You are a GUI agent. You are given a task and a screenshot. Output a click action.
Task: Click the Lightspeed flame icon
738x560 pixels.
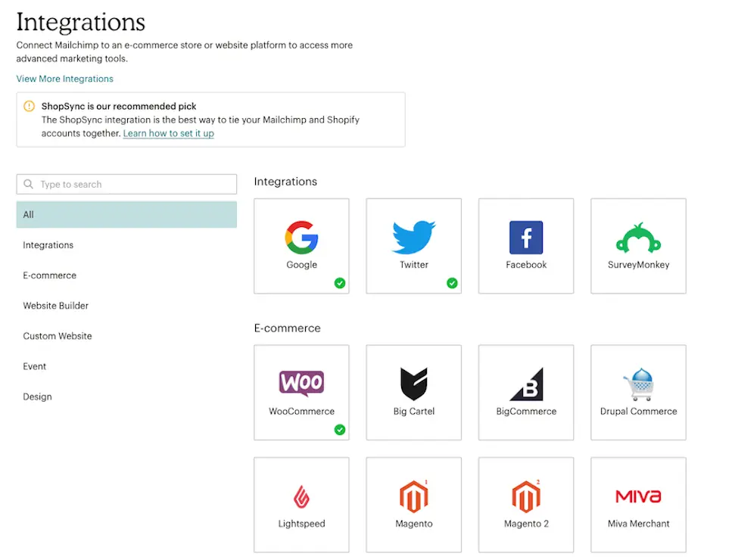[x=301, y=497]
